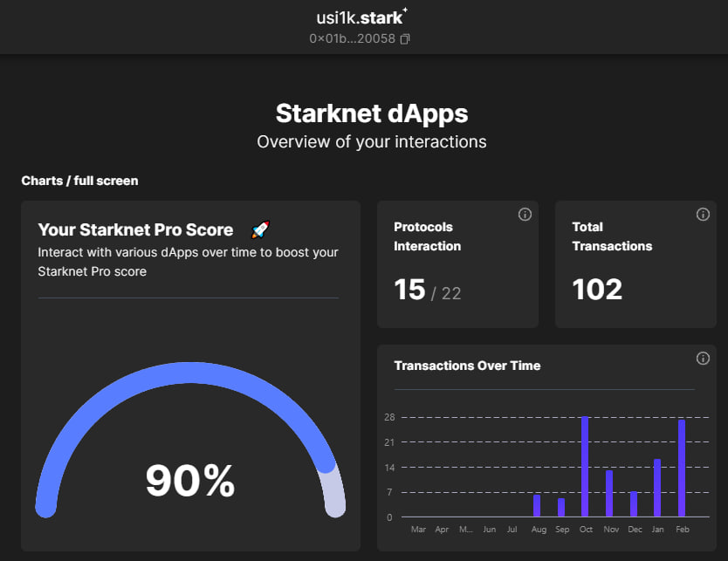Click the Overview of your interactions subtitle

pos(372,142)
